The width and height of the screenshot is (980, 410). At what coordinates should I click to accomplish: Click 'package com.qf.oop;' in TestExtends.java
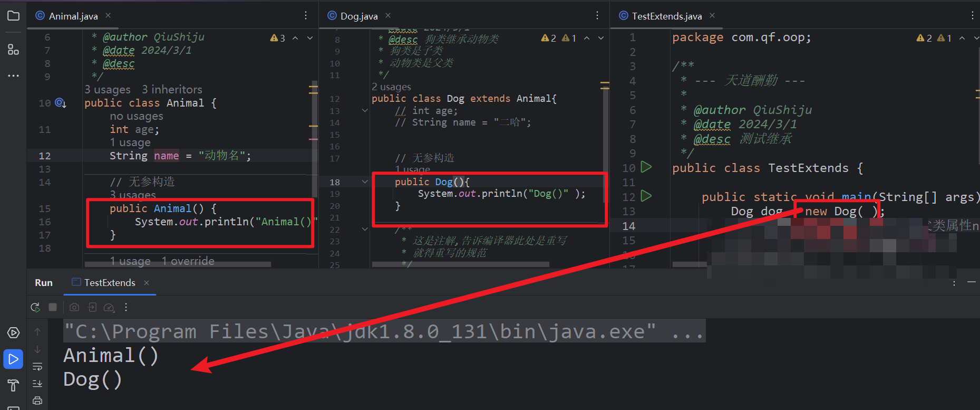pos(742,37)
